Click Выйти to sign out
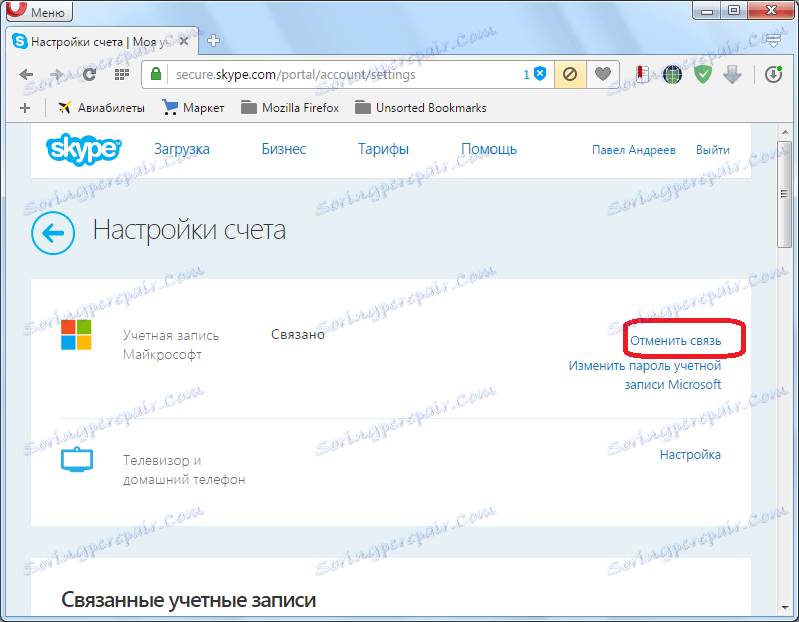The width and height of the screenshot is (799, 622). click(712, 150)
